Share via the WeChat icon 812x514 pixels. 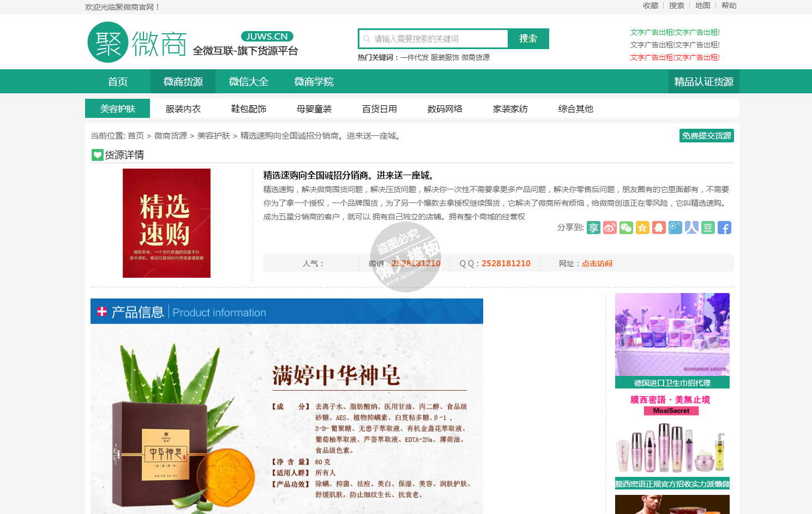click(626, 228)
